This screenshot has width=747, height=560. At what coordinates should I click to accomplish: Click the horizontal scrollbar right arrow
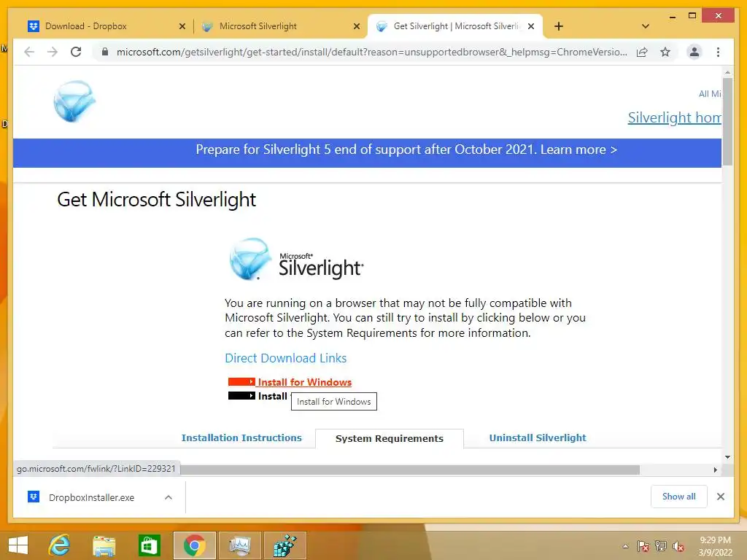click(x=715, y=470)
